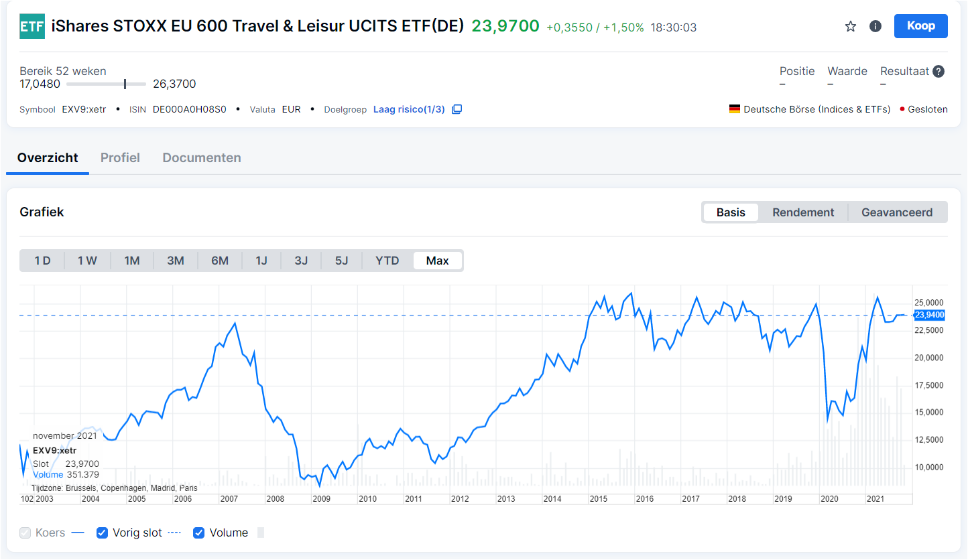968x560 pixels.
Task: Click the green ETF badge icon
Action: pyautogui.click(x=32, y=27)
